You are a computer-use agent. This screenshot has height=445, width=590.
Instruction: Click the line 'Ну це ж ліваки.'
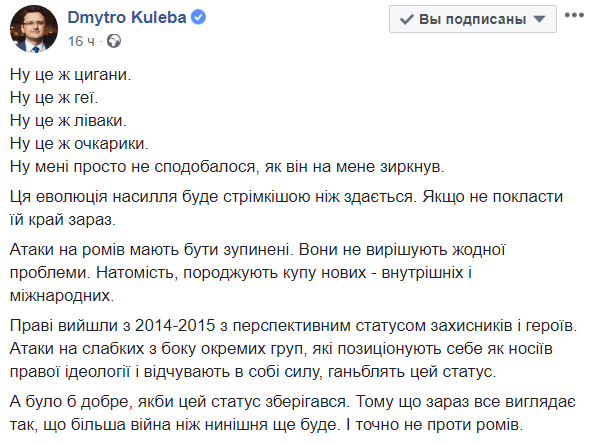pyautogui.click(x=68, y=120)
